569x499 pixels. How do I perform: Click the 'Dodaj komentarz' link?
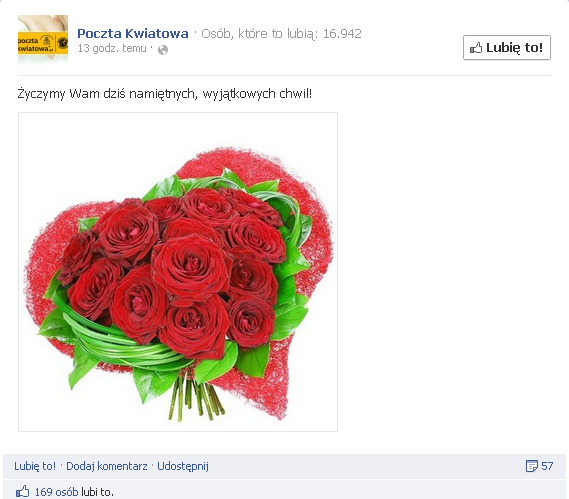(x=107, y=466)
